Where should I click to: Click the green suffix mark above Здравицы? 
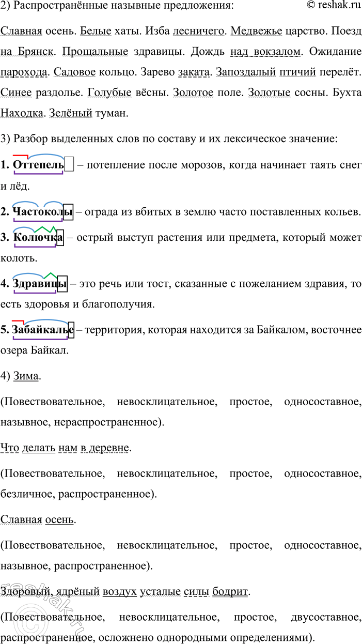(50, 274)
